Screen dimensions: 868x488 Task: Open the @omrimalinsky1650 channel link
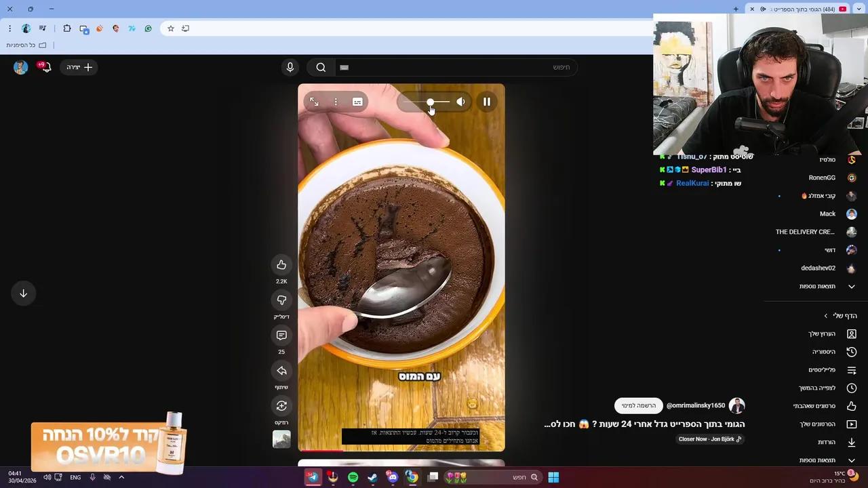(x=696, y=405)
